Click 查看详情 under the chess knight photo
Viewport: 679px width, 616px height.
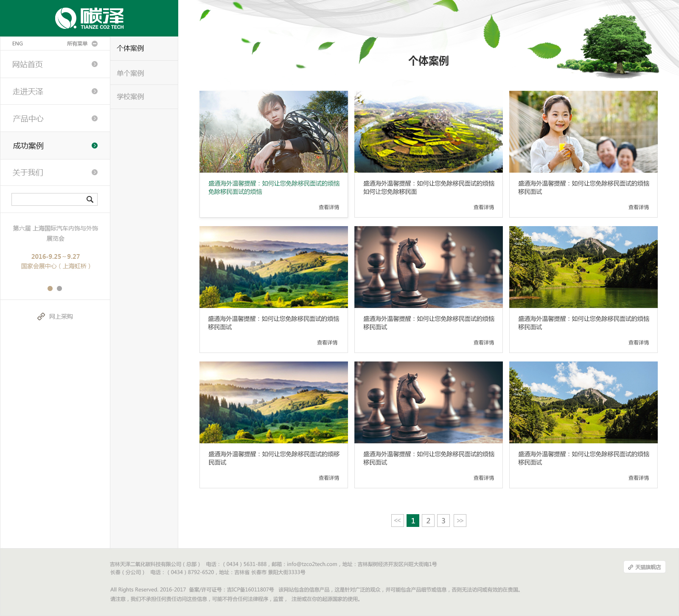point(483,342)
